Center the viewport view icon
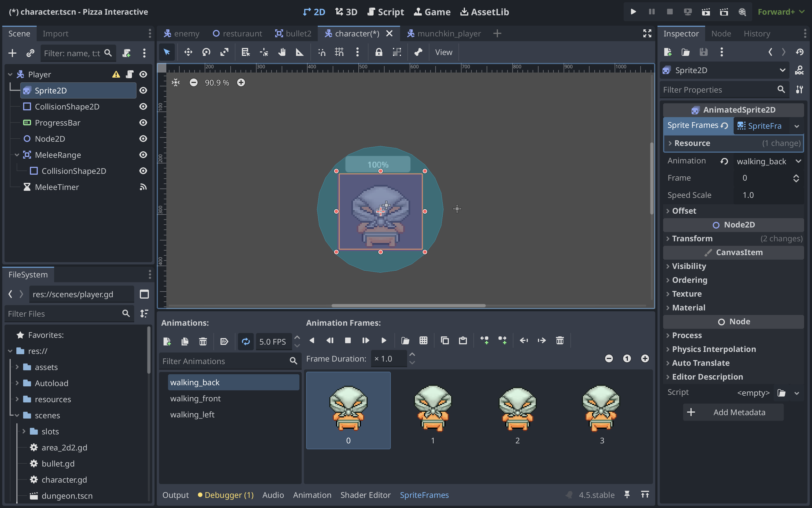The image size is (812, 508). point(176,82)
